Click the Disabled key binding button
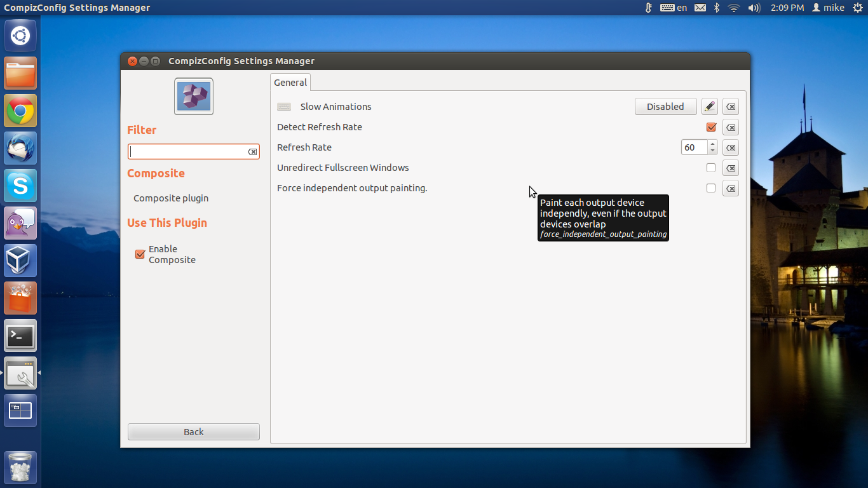The height and width of the screenshot is (488, 868). point(665,107)
